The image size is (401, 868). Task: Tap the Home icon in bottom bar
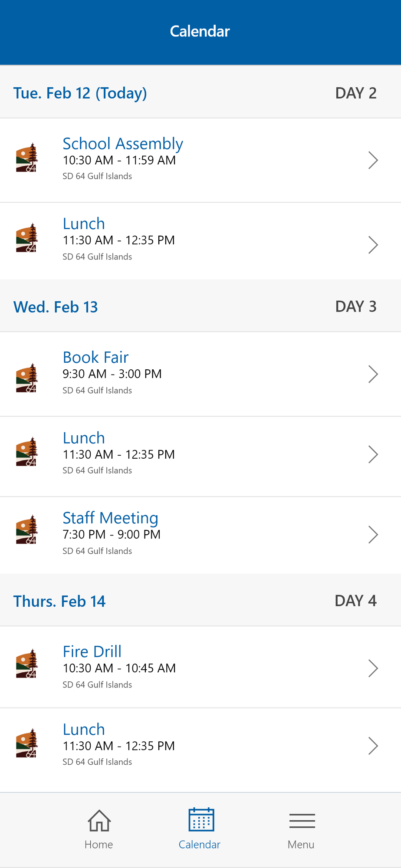tap(99, 820)
